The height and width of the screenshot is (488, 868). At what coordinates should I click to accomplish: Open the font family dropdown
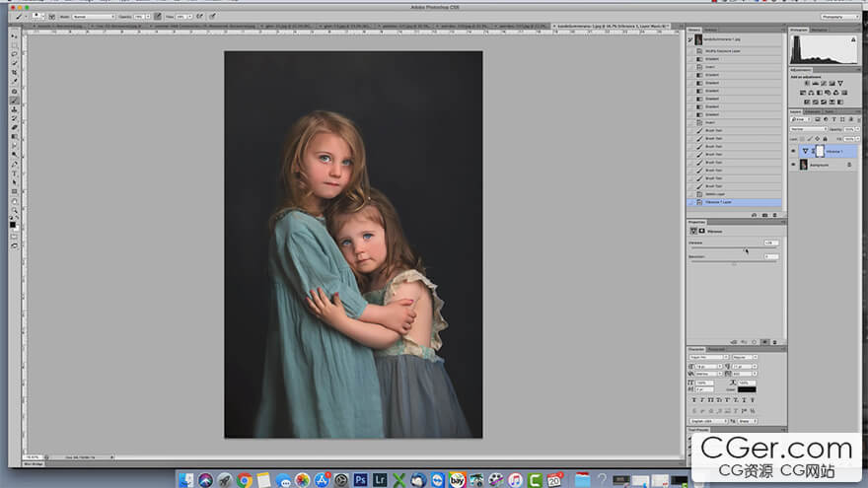point(708,357)
